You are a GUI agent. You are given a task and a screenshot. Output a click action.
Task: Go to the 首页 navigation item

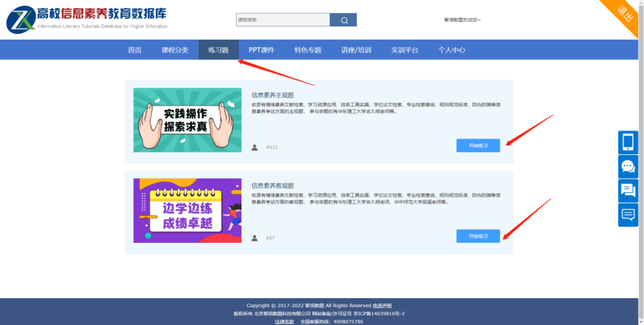coord(134,50)
